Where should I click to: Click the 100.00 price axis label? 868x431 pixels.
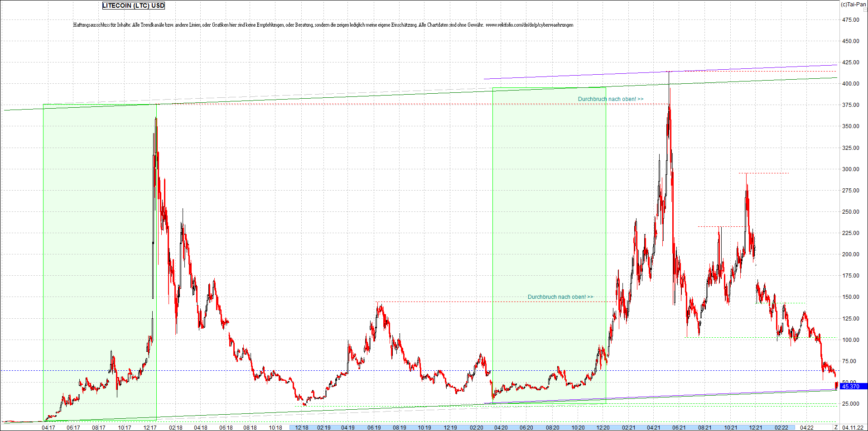850,340
